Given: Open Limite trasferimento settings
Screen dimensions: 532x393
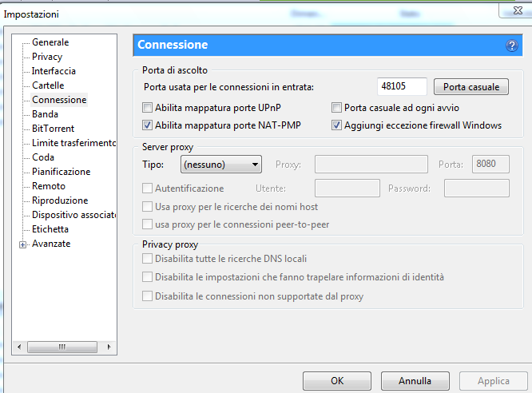Looking at the screenshot, I should (x=73, y=143).
